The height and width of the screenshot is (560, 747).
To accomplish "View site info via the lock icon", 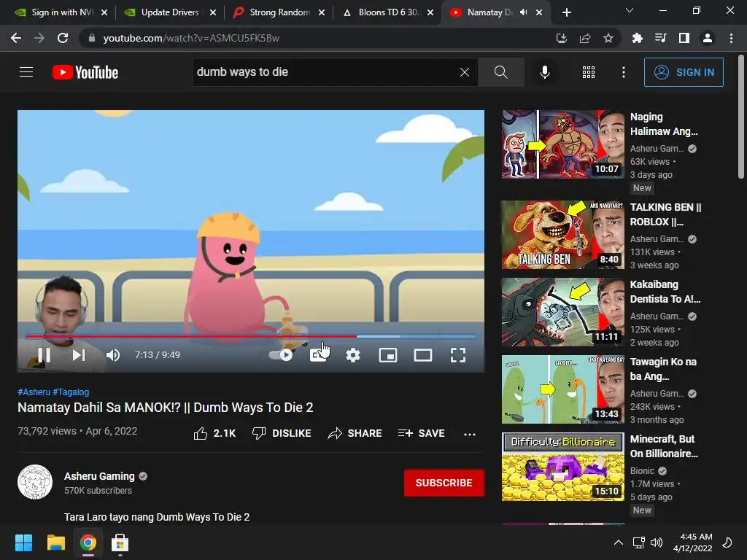I will click(x=91, y=38).
